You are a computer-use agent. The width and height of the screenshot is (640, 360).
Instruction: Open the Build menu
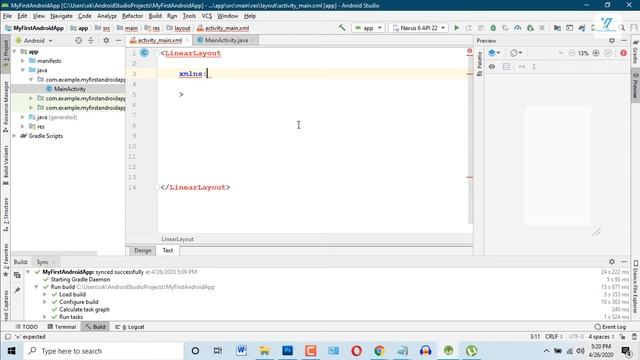click(155, 16)
